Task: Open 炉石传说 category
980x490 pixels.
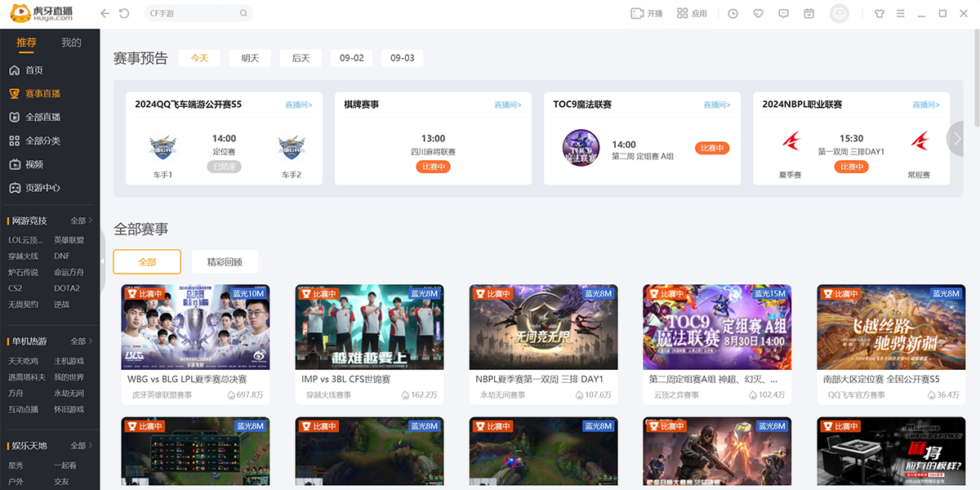Action: [23, 272]
